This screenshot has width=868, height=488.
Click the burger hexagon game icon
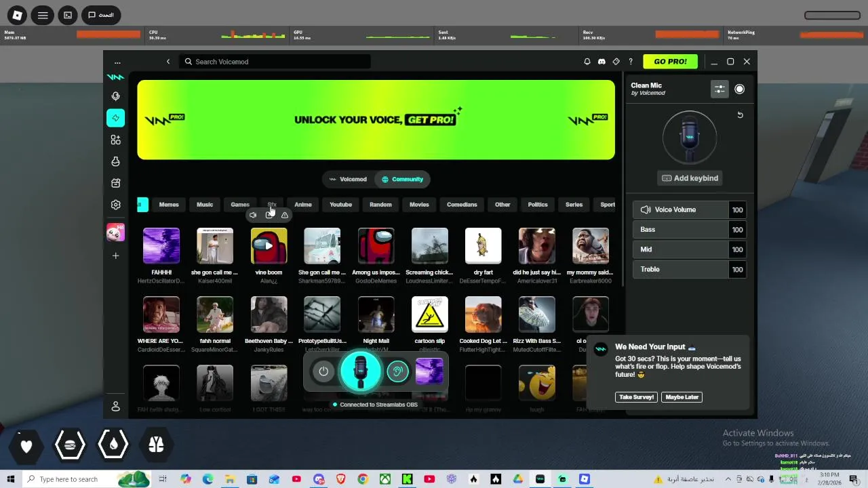(70, 445)
